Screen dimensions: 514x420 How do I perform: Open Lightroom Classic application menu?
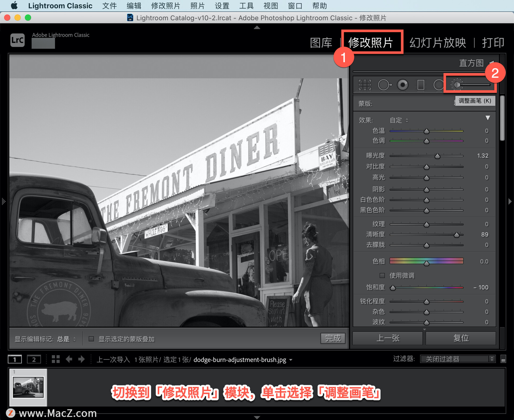point(60,6)
